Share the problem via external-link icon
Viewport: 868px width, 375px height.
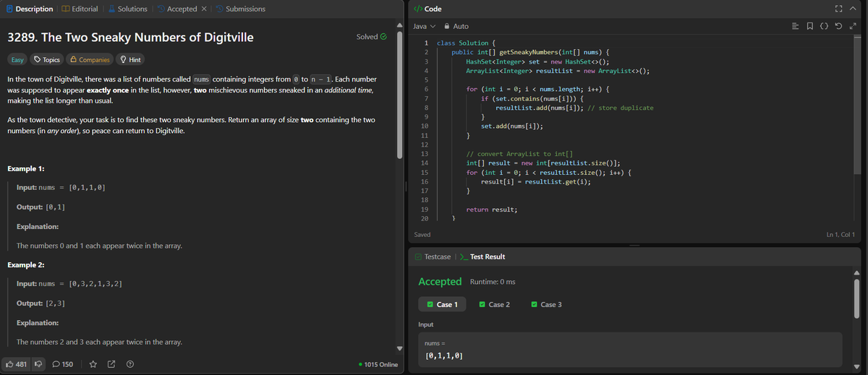click(111, 364)
